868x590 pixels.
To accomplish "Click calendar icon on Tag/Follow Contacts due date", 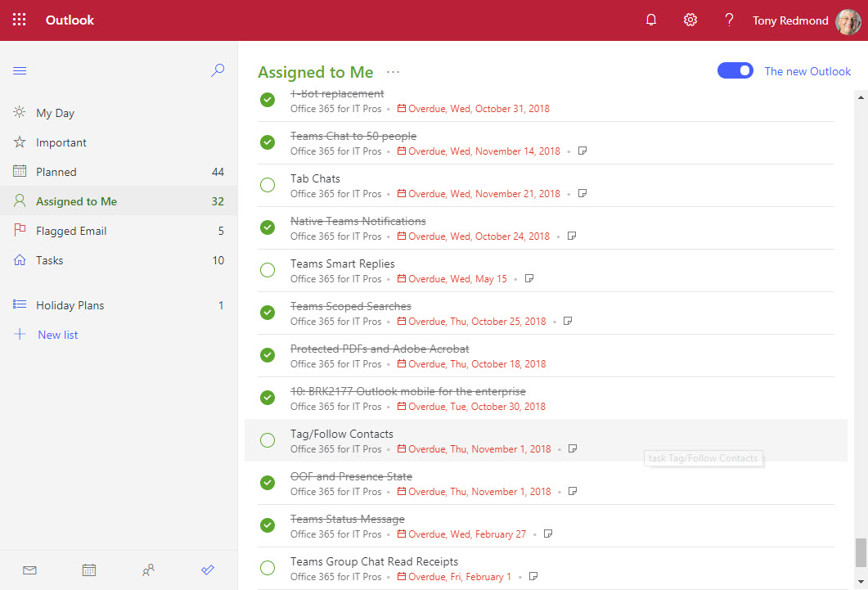I will (x=402, y=448).
